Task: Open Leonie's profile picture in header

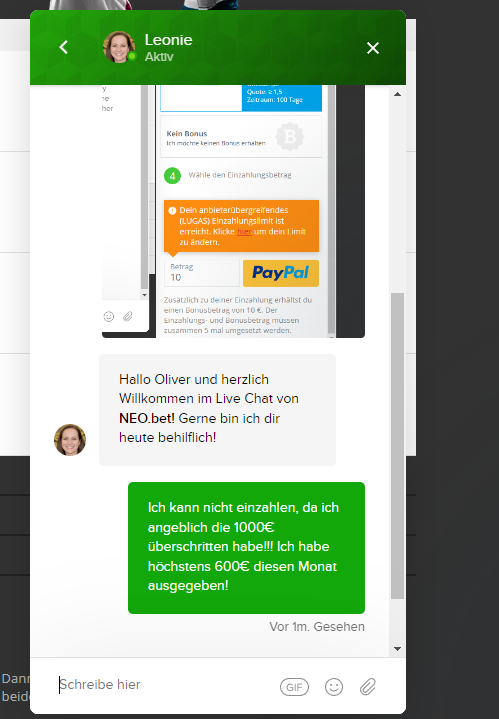Action: coord(119,47)
